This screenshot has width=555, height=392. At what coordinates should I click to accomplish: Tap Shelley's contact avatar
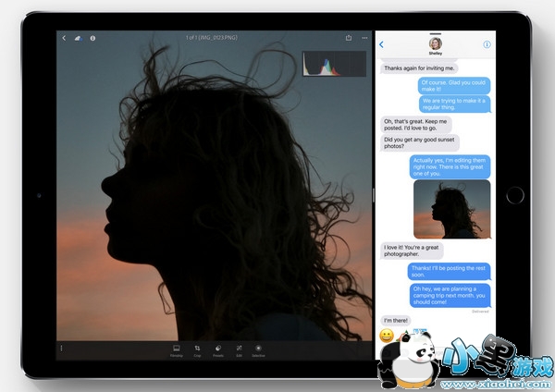[x=436, y=43]
